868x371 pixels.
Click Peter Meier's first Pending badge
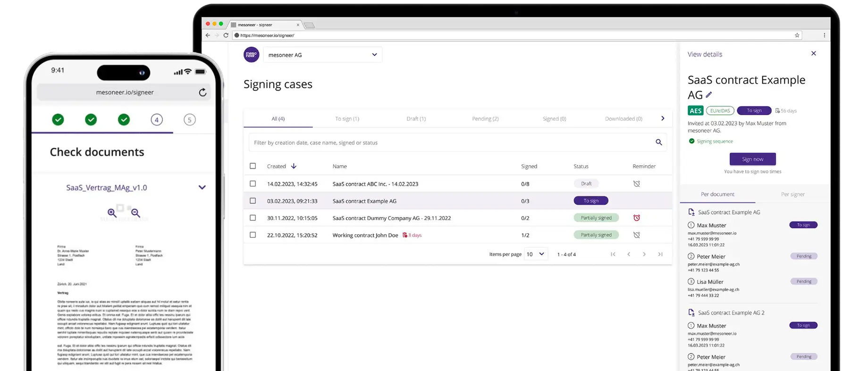tap(804, 256)
